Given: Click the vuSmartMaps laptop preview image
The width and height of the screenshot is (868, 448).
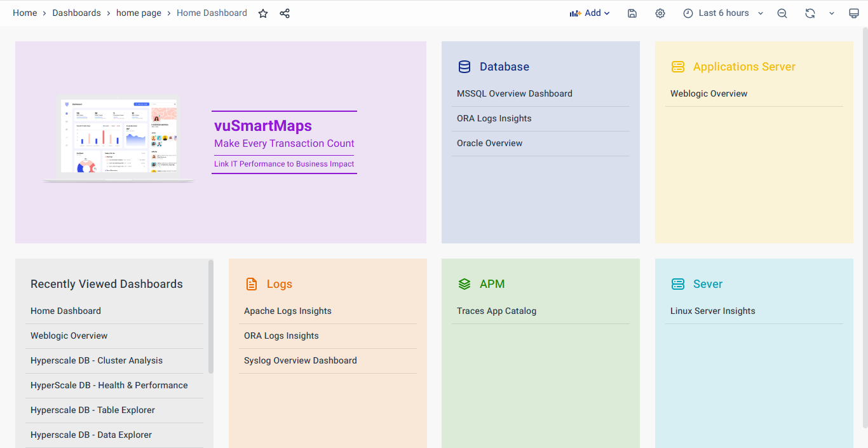Looking at the screenshot, I should tap(118, 138).
